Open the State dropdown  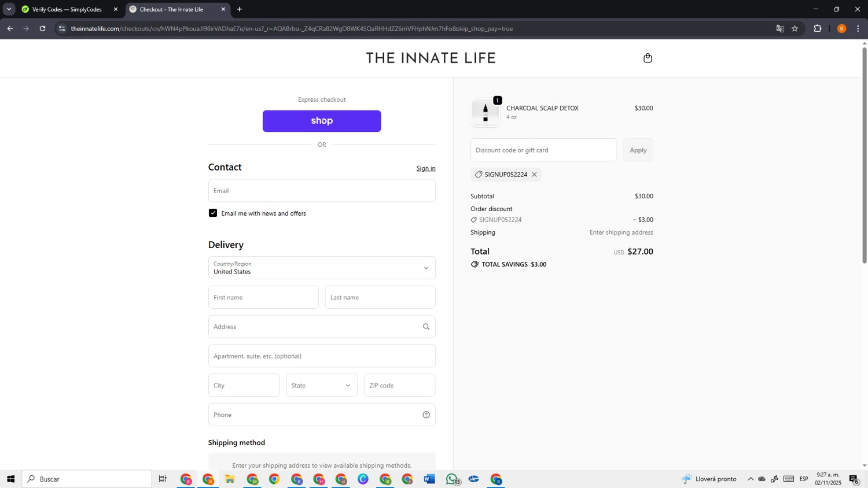pyautogui.click(x=322, y=385)
